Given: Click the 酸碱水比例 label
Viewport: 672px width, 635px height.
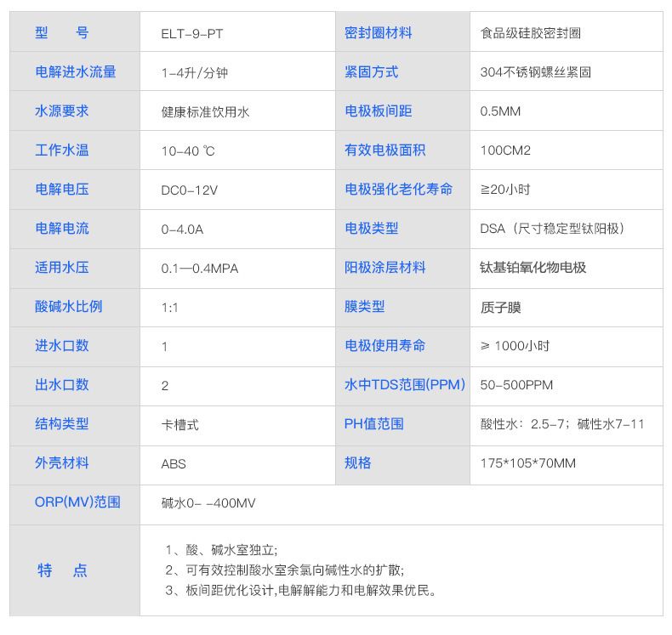Looking at the screenshot, I should coord(68,307).
